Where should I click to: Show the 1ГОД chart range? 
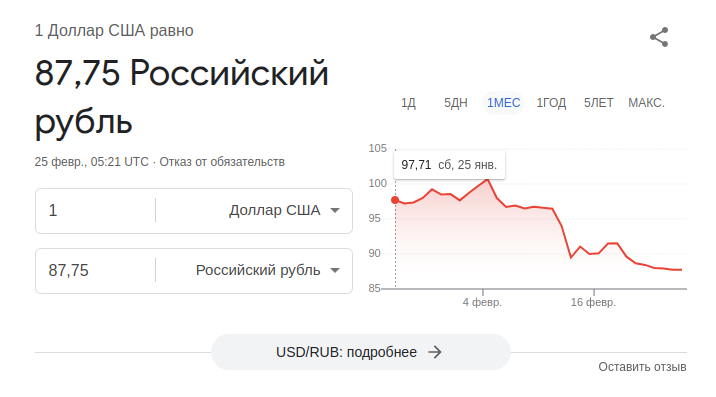551,103
